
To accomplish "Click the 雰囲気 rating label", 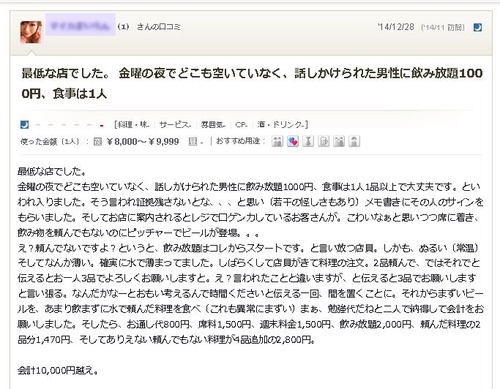I will (213, 125).
